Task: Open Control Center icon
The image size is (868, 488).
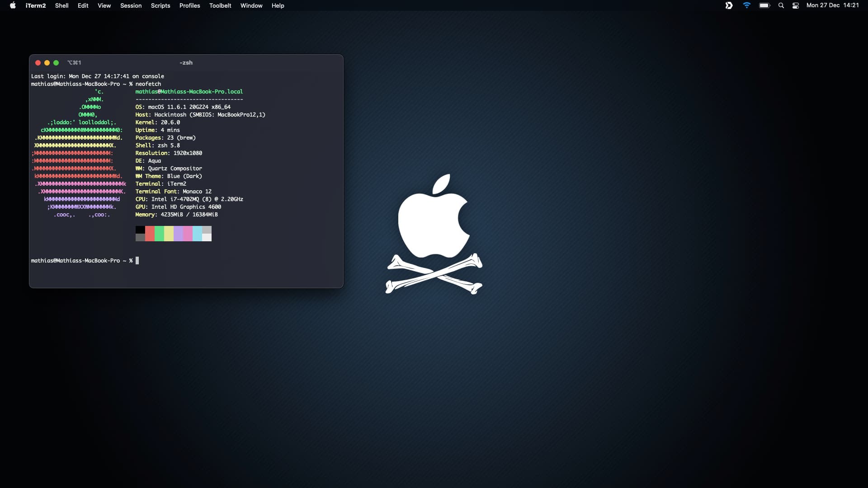Action: click(796, 5)
